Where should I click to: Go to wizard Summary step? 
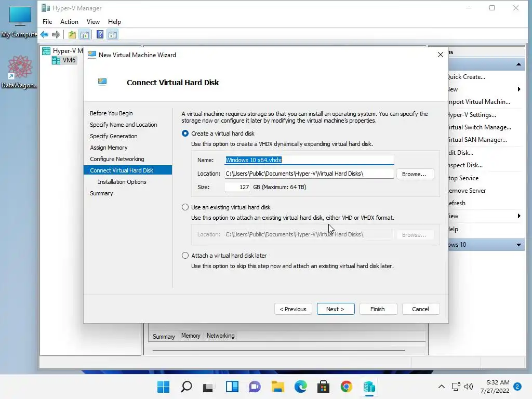click(x=101, y=193)
